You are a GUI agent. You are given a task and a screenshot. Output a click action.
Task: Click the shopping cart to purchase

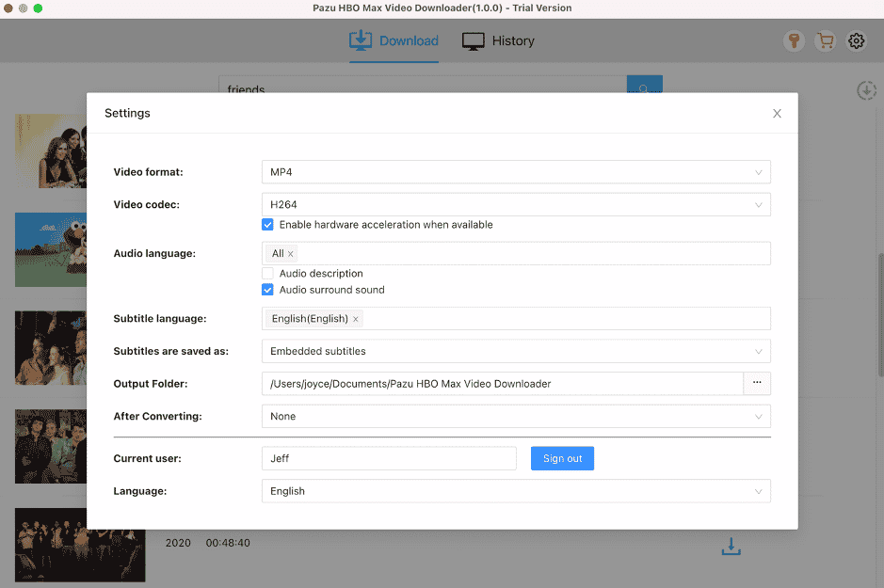825,40
